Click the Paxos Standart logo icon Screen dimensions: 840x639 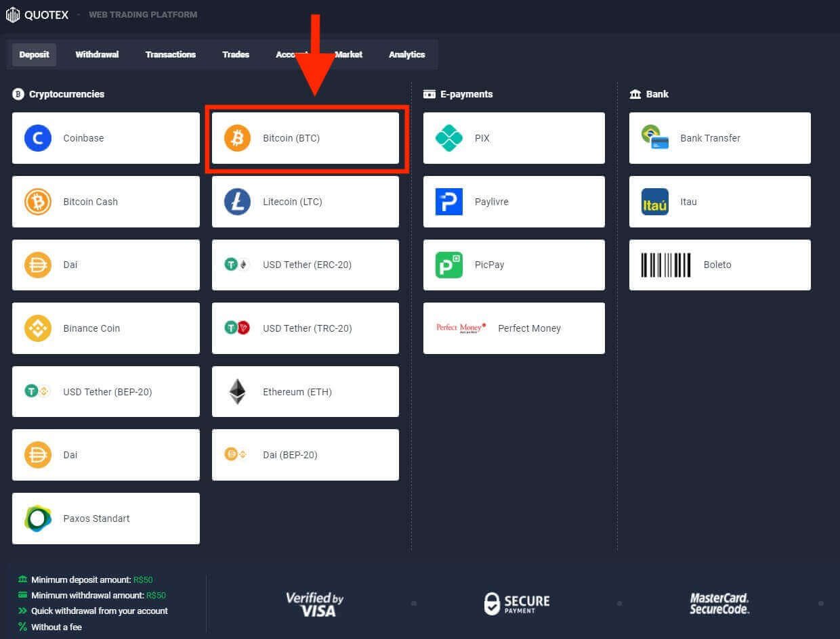(38, 519)
